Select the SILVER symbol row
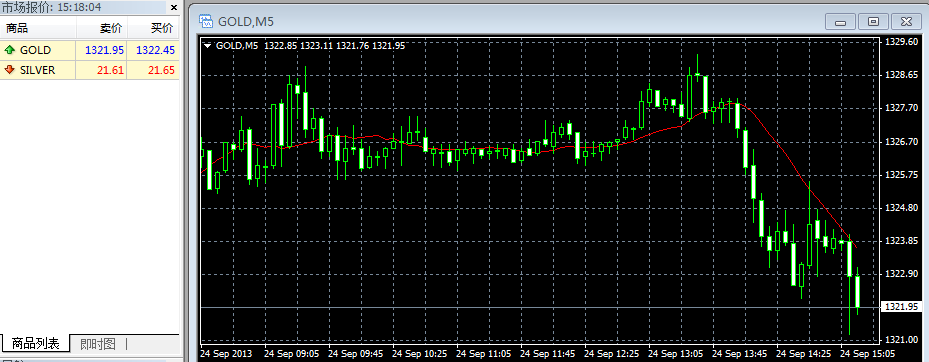This screenshot has width=929, height=362. point(89,70)
